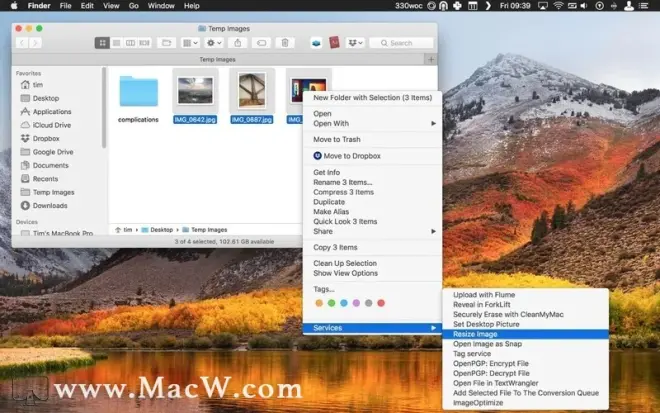Choose ImageOptimize service
660x413 pixels.
pos(525,403)
